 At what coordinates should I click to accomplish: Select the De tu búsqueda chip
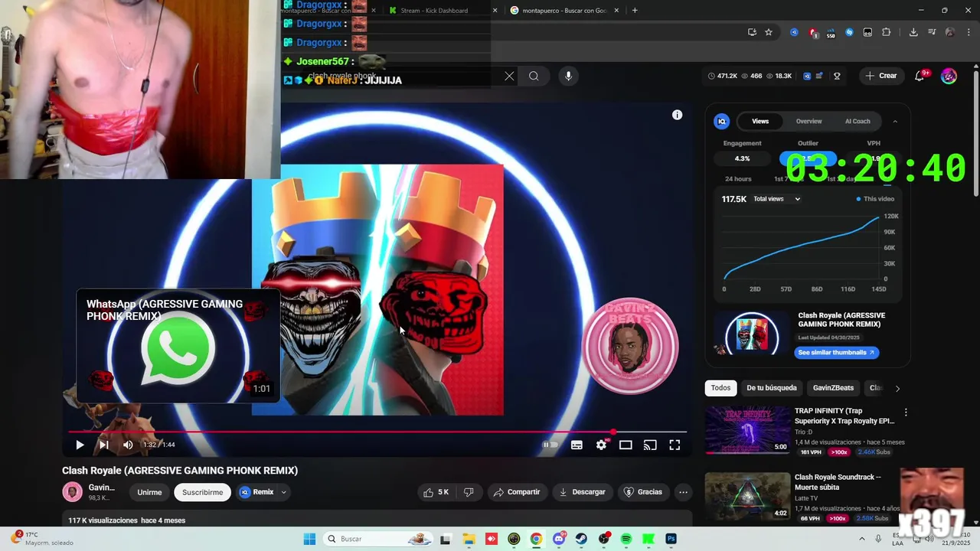coord(772,388)
